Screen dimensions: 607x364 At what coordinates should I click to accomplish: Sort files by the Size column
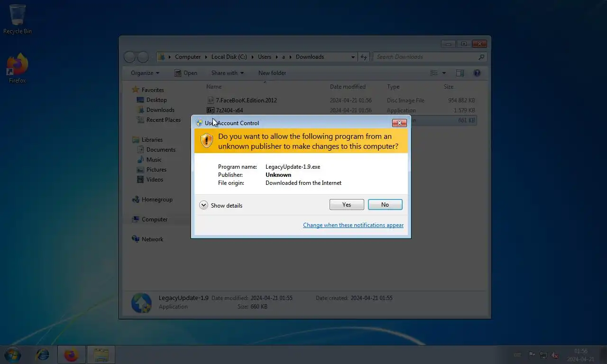point(449,87)
